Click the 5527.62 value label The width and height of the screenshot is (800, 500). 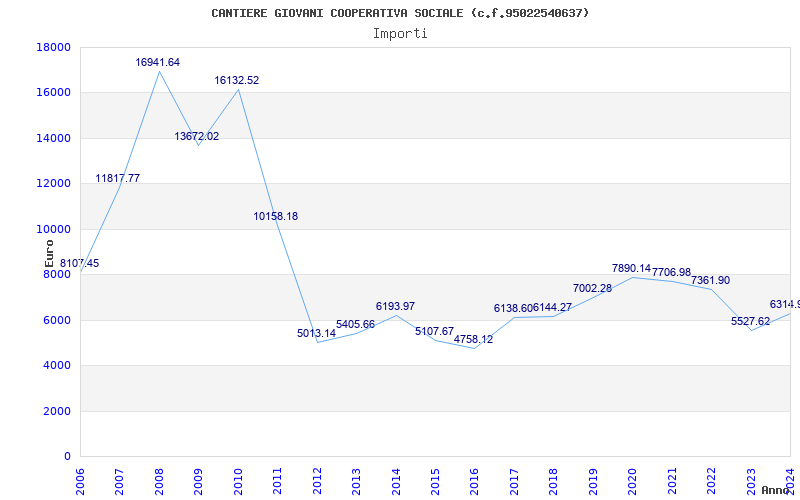[751, 321]
